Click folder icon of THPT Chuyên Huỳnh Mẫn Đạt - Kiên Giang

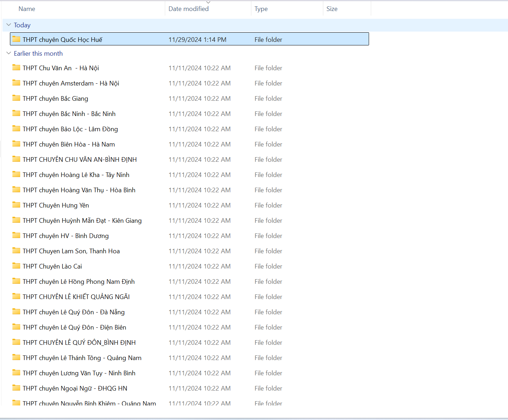(x=16, y=220)
